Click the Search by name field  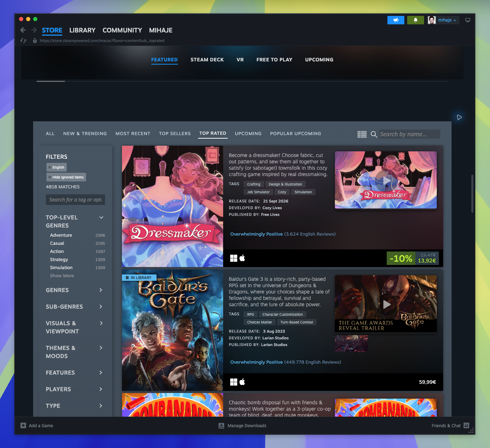point(410,134)
